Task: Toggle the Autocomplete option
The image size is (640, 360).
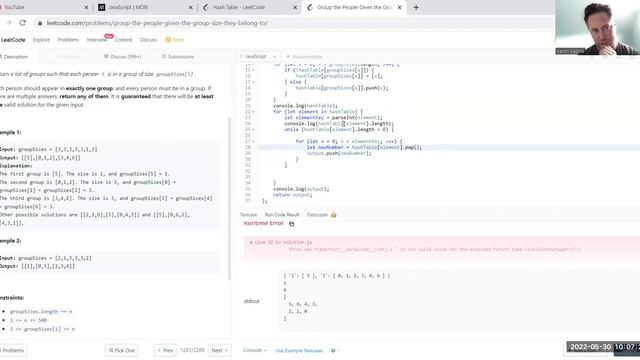Action: click(304, 57)
